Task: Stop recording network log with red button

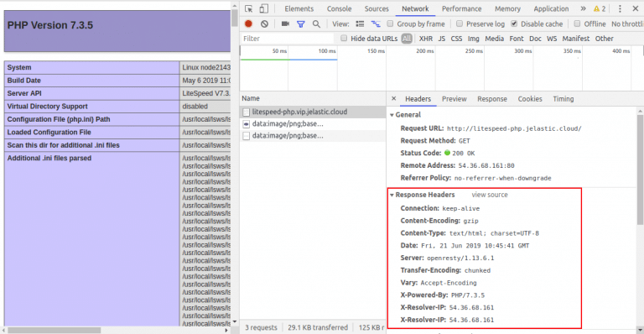Action: (x=248, y=23)
